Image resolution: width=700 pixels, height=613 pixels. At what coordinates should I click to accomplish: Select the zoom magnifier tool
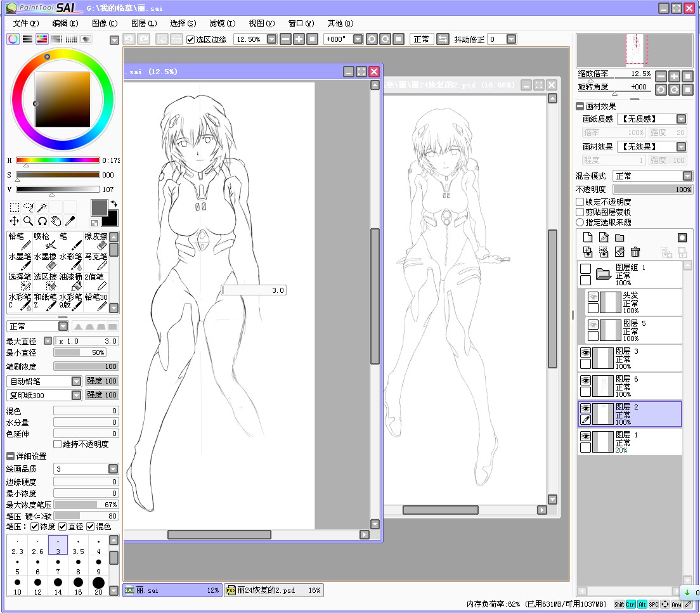[x=28, y=221]
